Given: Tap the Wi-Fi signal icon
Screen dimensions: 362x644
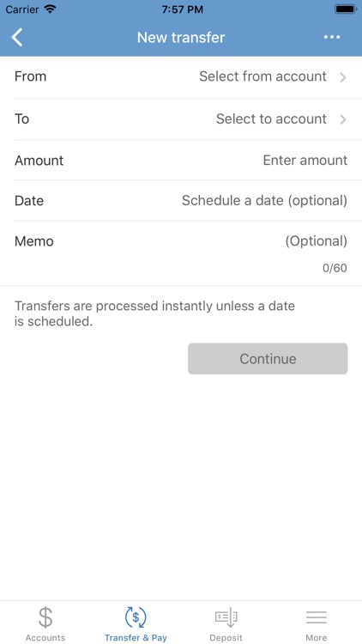Looking at the screenshot, I should pyautogui.click(x=50, y=9).
